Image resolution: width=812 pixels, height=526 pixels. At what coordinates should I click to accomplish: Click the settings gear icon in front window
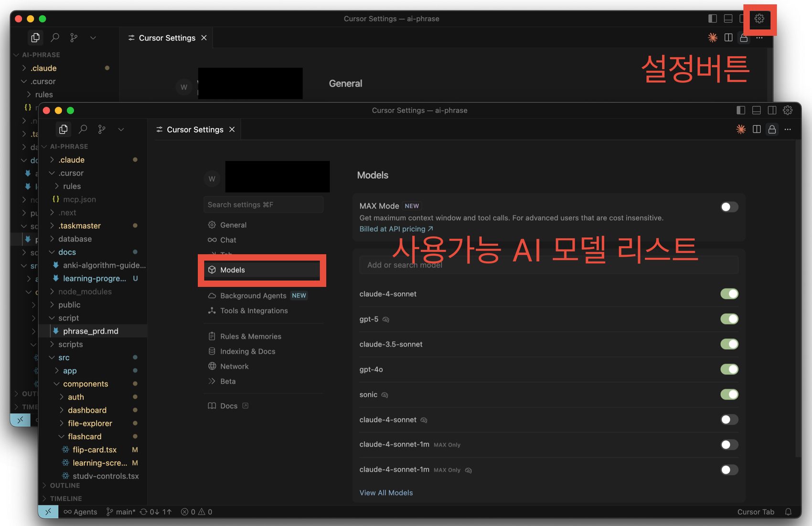(x=788, y=110)
